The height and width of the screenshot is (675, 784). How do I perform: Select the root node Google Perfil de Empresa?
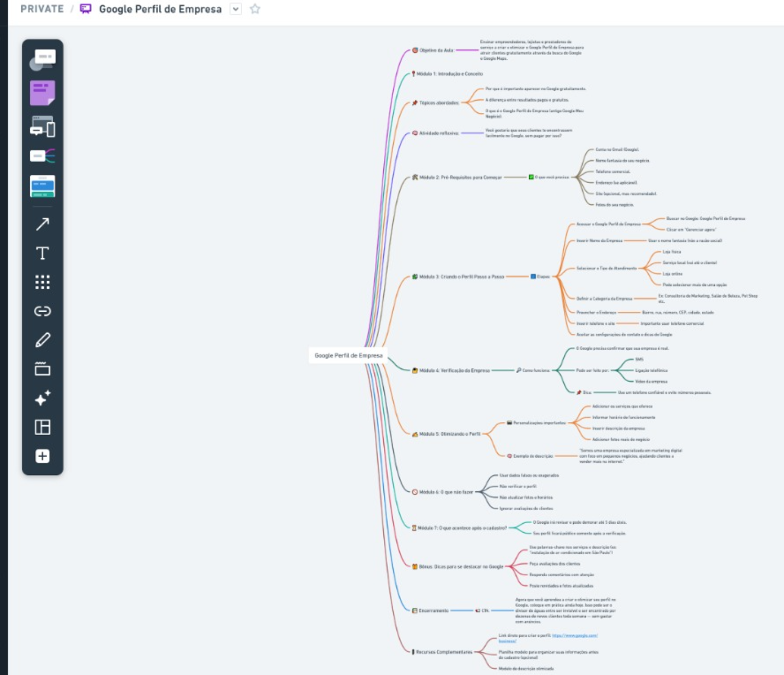349,356
